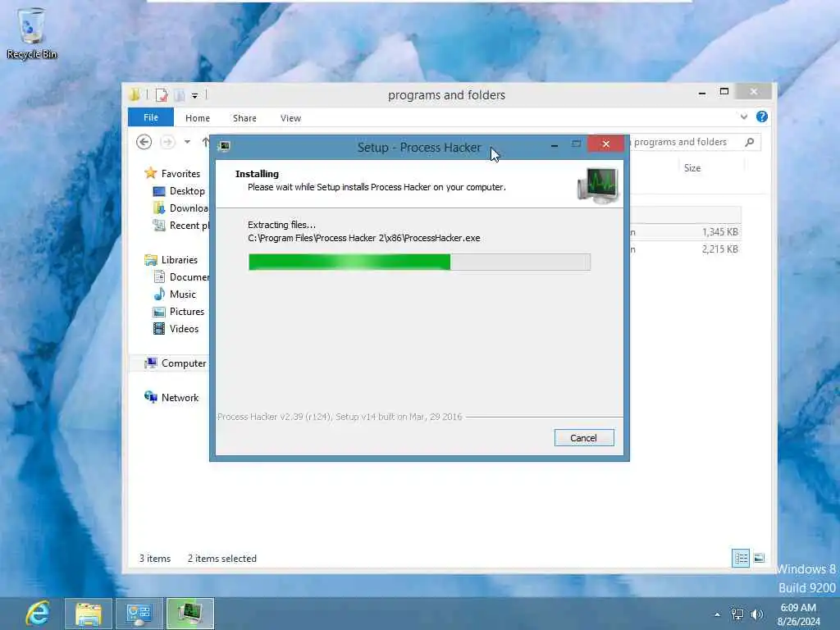
Task: Click the New folder quick access icon
Action: pyautogui.click(x=180, y=95)
